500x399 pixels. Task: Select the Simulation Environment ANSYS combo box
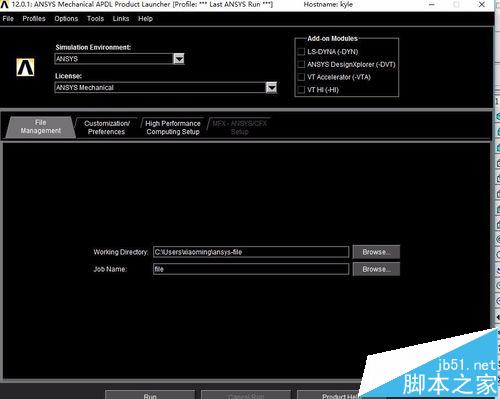[x=119, y=59]
